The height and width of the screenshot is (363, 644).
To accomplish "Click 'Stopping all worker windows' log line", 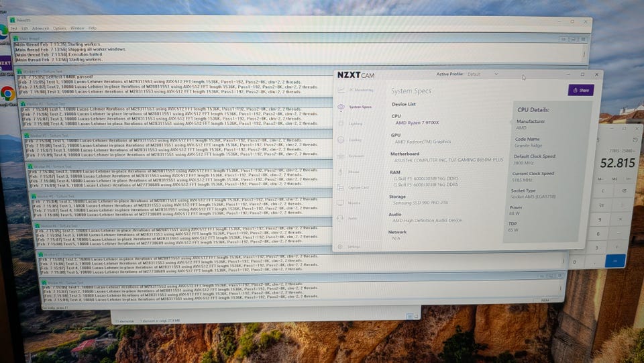I will (x=70, y=49).
